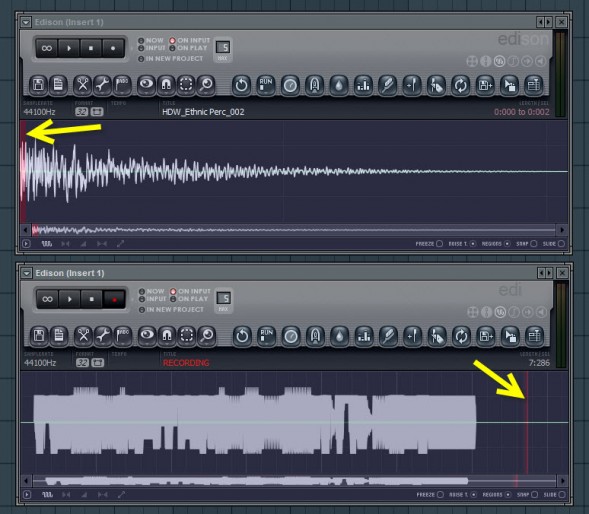Open the equalizer tool in bottom Edison
The image size is (589, 514).
(x=364, y=336)
